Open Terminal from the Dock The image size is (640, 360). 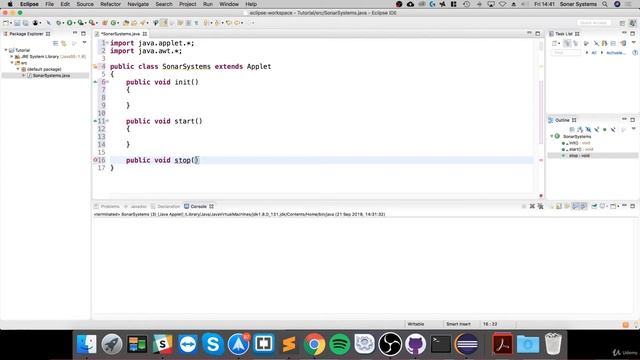(x=441, y=344)
